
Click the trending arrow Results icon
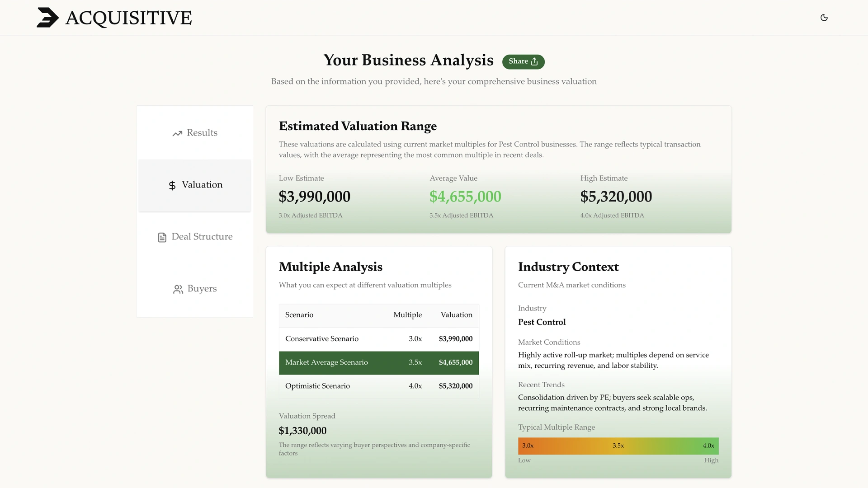point(177,133)
